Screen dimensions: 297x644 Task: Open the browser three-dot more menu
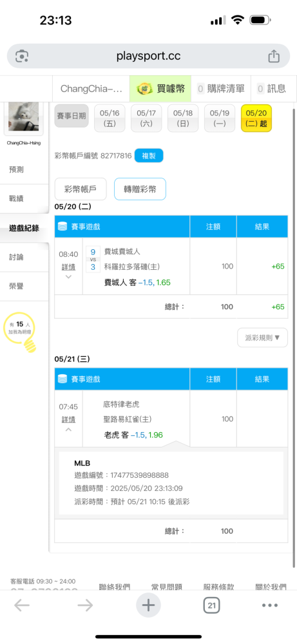pyautogui.click(x=270, y=605)
